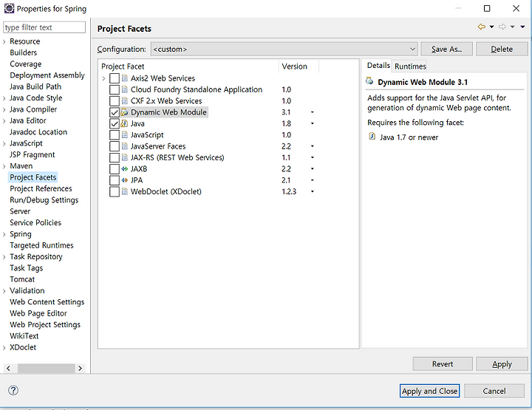Image resolution: width=532 pixels, height=410 pixels.
Task: Open the WebDoclet version dropdown
Action: click(x=312, y=191)
